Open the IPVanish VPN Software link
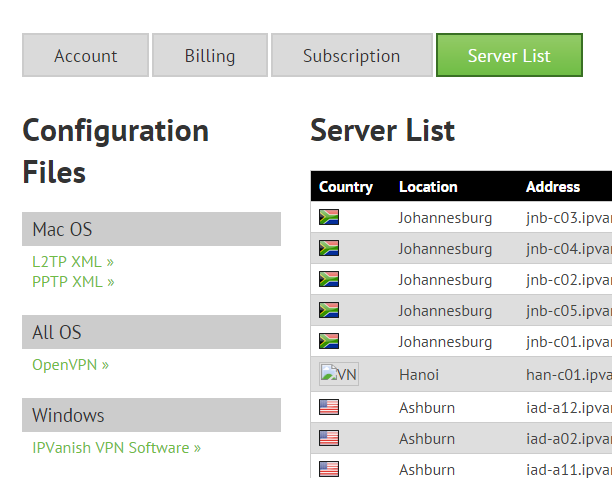612x478 pixels. click(x=117, y=448)
